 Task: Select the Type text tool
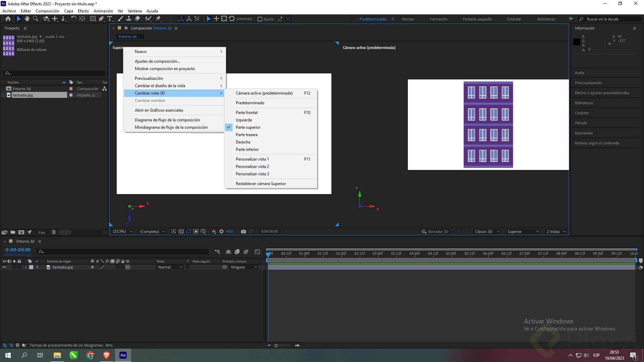coord(110,19)
